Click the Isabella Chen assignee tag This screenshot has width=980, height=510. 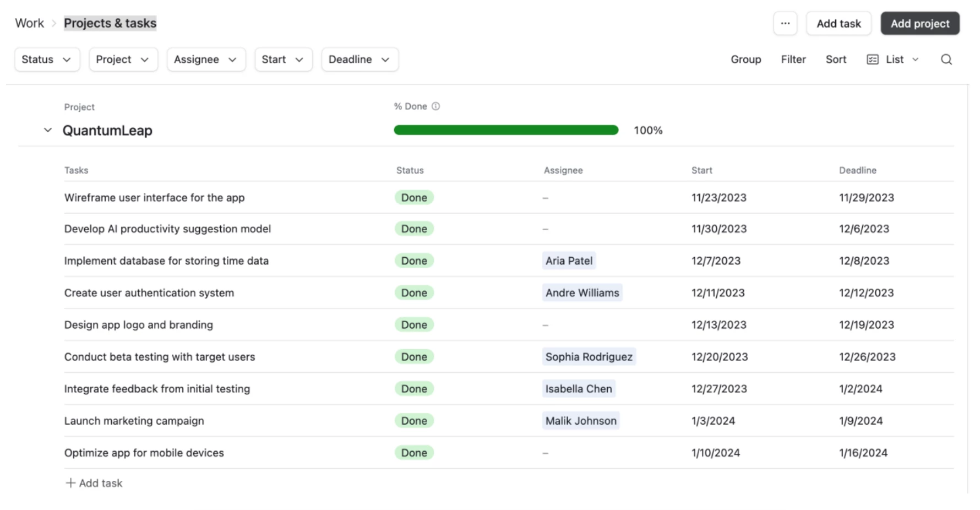(579, 389)
